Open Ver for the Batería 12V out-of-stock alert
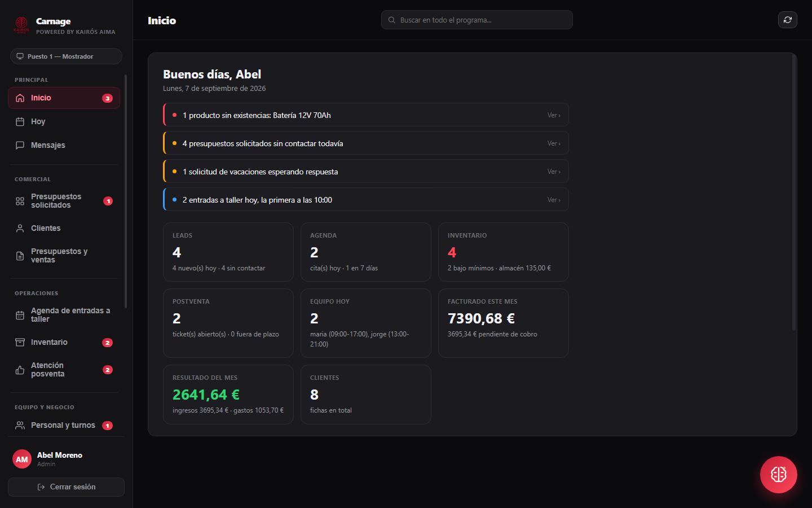Image resolution: width=812 pixels, height=508 pixels. tap(554, 115)
